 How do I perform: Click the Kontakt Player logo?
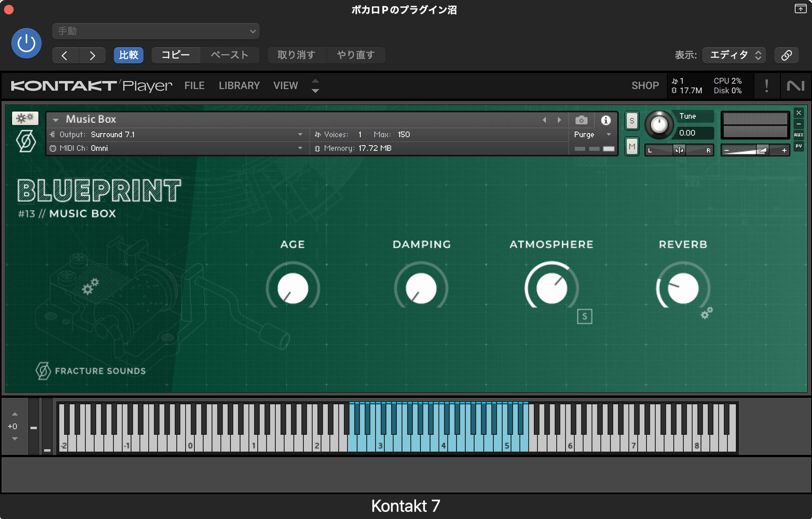coord(91,85)
